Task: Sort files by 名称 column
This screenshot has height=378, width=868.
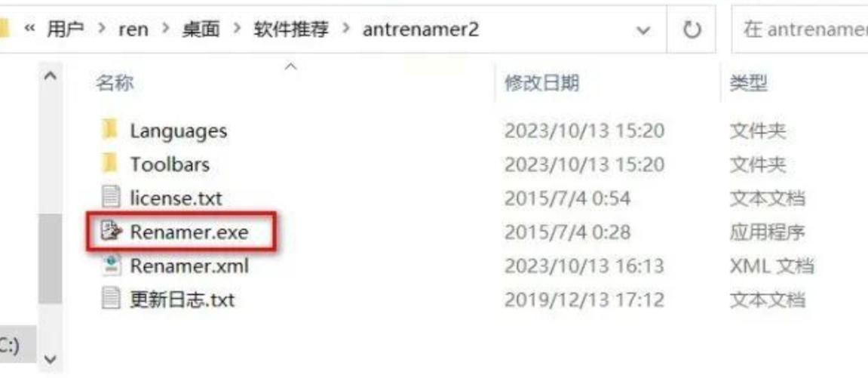Action: tap(114, 84)
